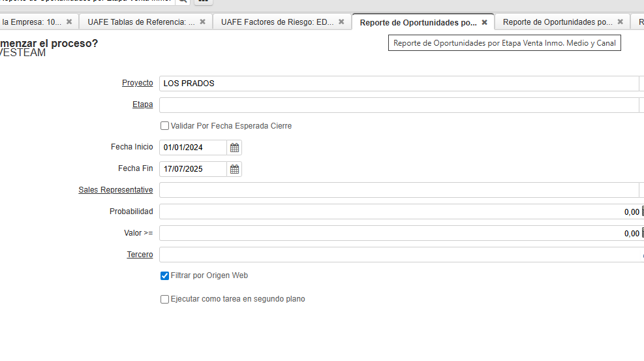
Task: Close the active Reporte de Oportunidades tab
Action: click(484, 22)
